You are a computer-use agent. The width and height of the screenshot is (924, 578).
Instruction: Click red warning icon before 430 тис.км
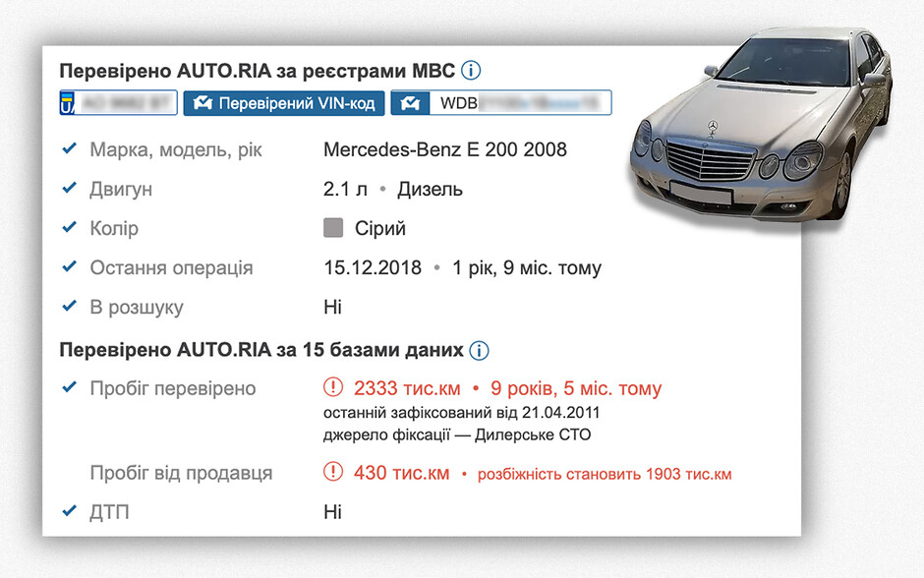[x=333, y=473]
